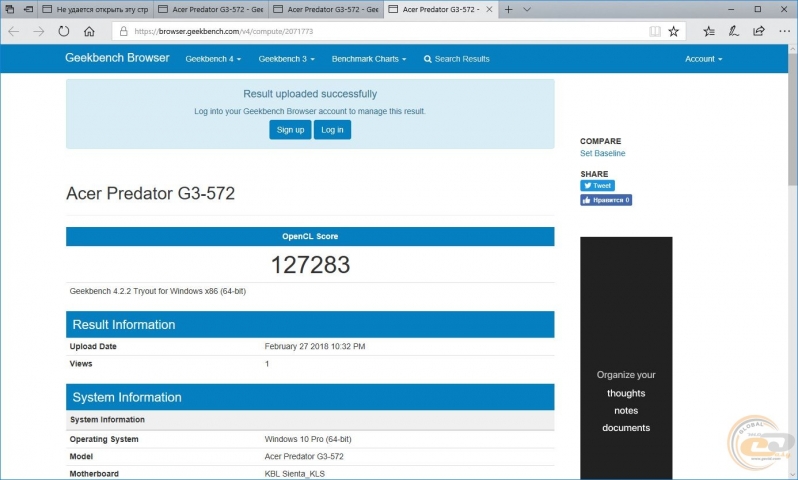Click the Result Information header
The height and width of the screenshot is (480, 798).
click(x=310, y=324)
